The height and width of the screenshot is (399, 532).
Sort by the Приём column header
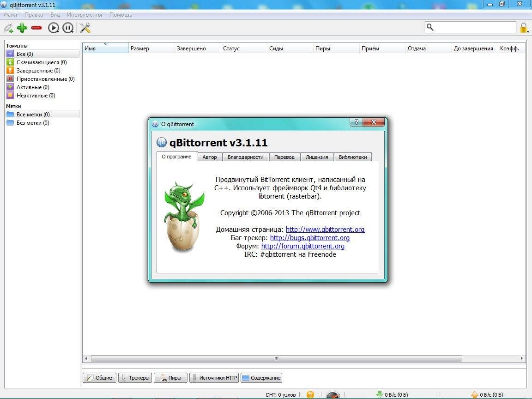382,48
